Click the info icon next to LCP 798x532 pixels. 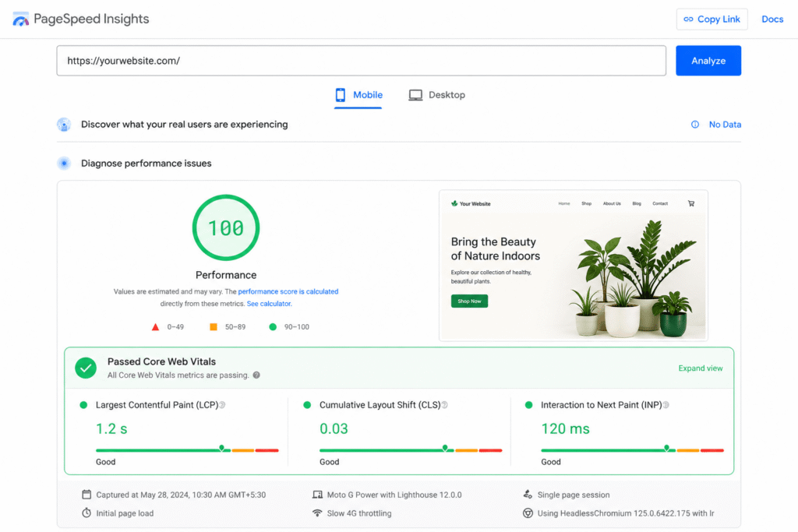click(x=222, y=405)
